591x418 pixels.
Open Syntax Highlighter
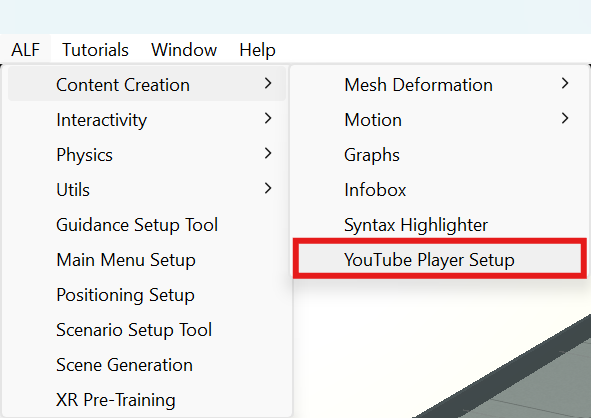[x=439, y=225]
